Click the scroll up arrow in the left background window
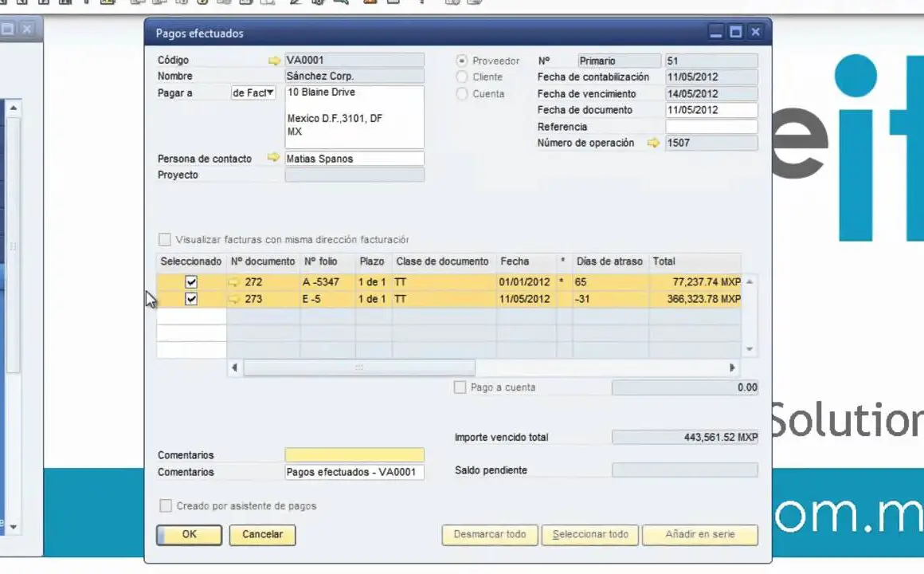 13,108
